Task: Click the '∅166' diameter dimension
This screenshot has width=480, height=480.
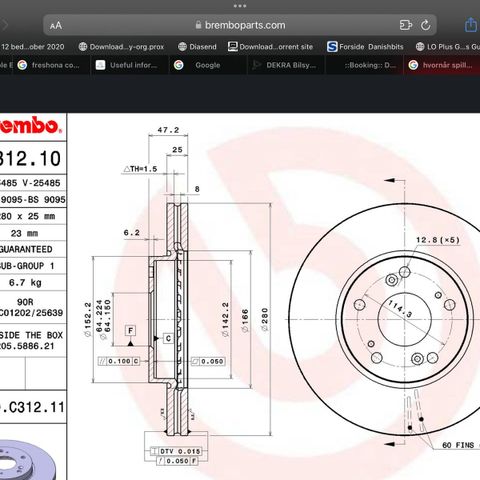Action: [x=245, y=320]
